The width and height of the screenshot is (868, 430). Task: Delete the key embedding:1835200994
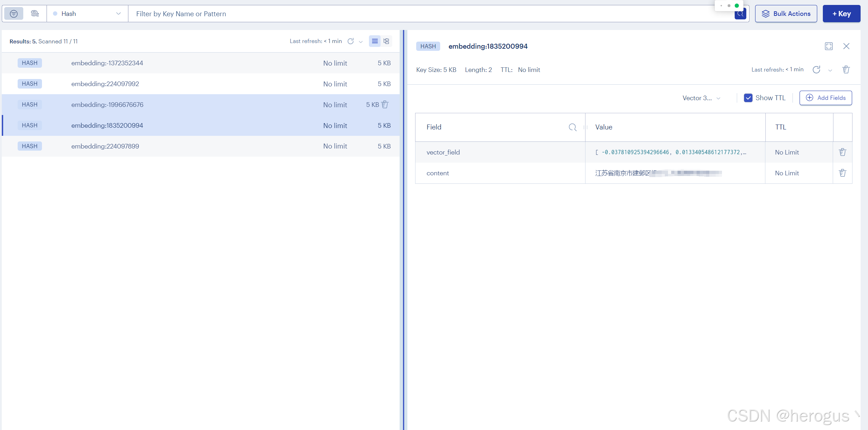846,70
